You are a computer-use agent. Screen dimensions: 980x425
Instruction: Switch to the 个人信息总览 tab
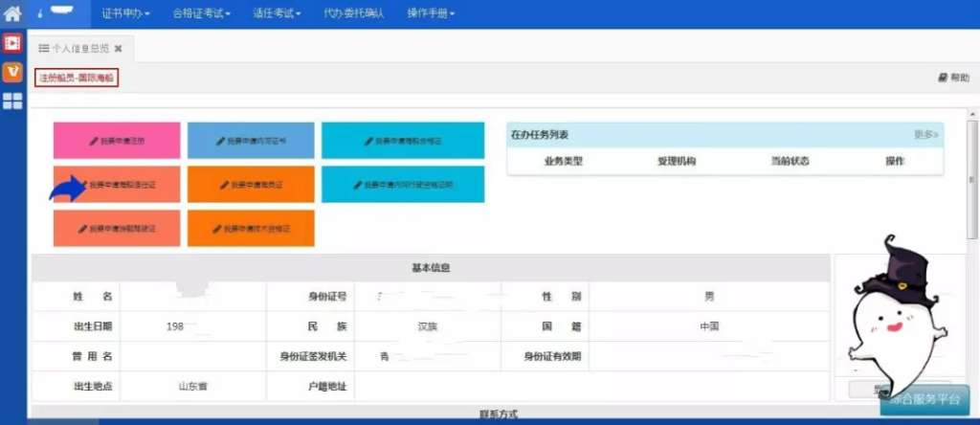click(80, 48)
